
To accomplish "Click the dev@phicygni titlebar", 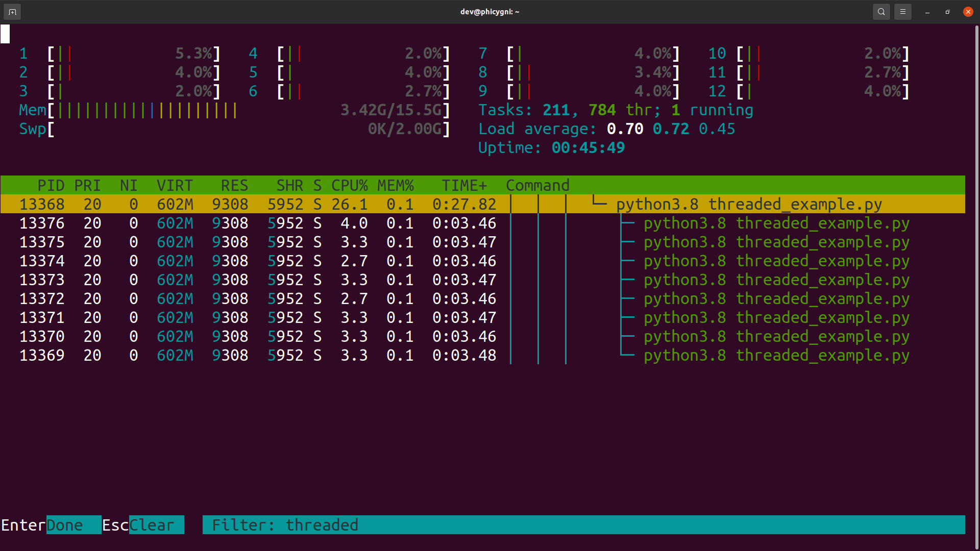I will [489, 11].
